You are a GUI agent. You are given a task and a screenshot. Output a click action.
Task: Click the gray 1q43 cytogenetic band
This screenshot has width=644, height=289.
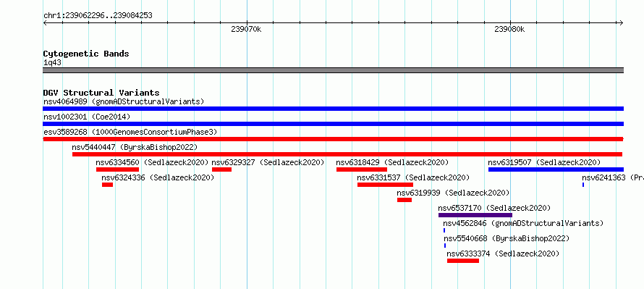(x=333, y=70)
